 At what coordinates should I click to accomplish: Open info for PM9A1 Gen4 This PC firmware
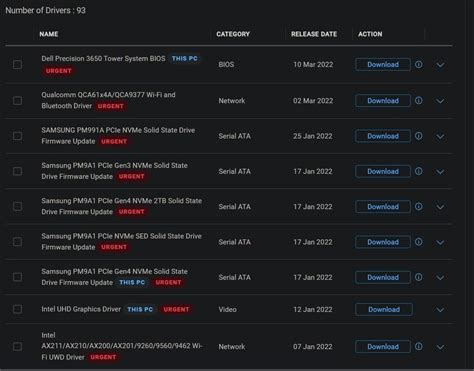pos(419,277)
